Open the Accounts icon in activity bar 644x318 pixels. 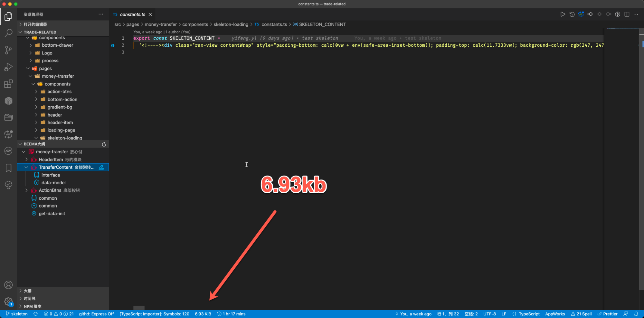pos(8,285)
